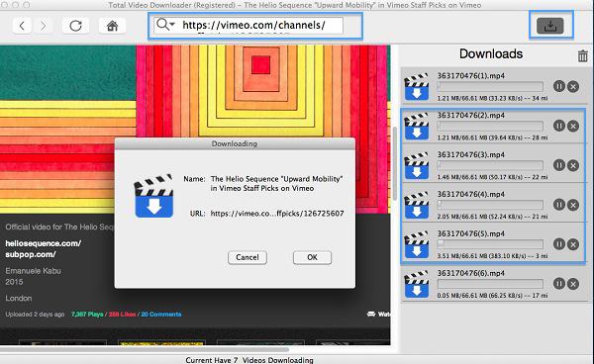Viewport: 594px width, 364px height.
Task: Open the search magnifier dropdown in address bar
Action: click(165, 25)
